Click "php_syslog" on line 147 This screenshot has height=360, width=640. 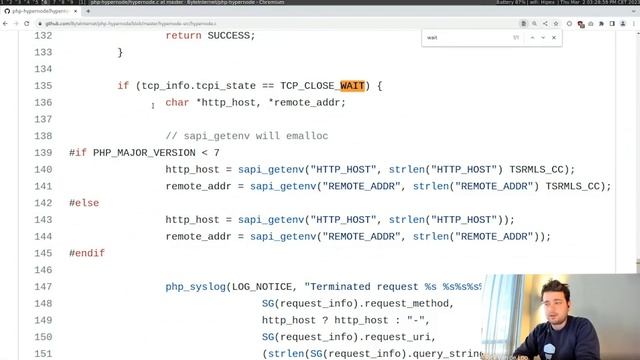point(196,287)
